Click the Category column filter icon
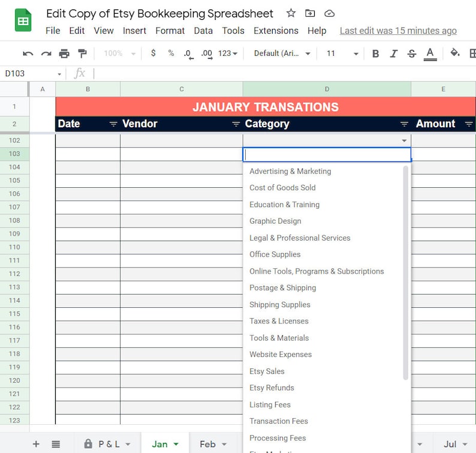The image size is (476, 453). (404, 124)
